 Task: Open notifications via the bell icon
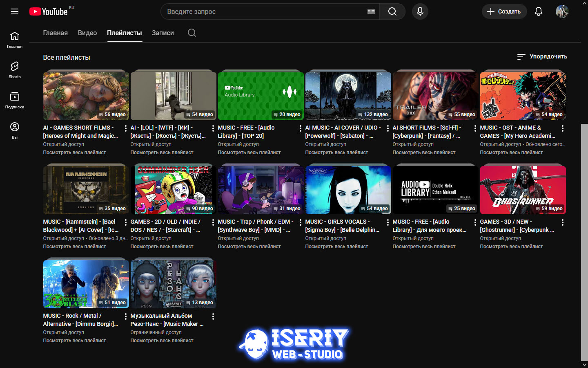point(539,11)
